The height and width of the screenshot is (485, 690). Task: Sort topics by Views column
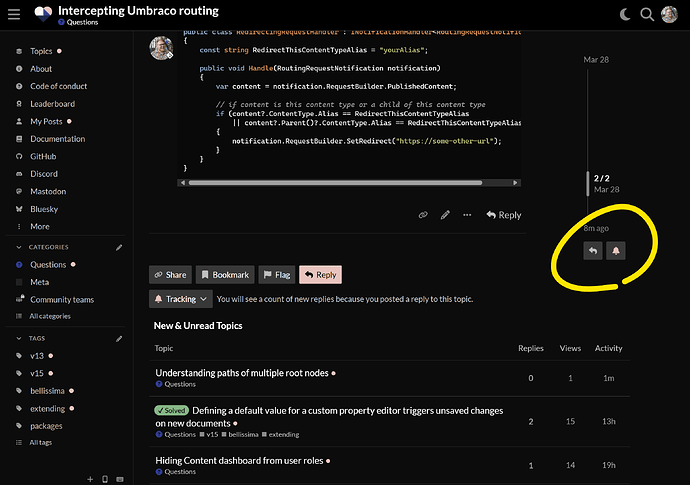[570, 348]
